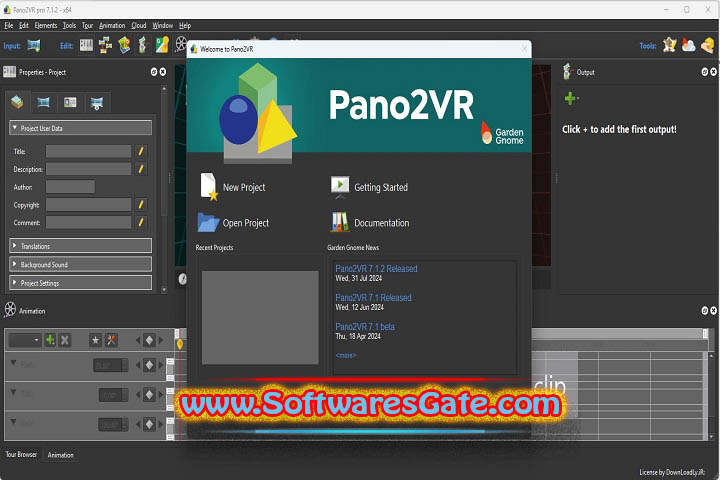Open the animation clip dropdown
Screen dimensions: 720x480
point(25,340)
